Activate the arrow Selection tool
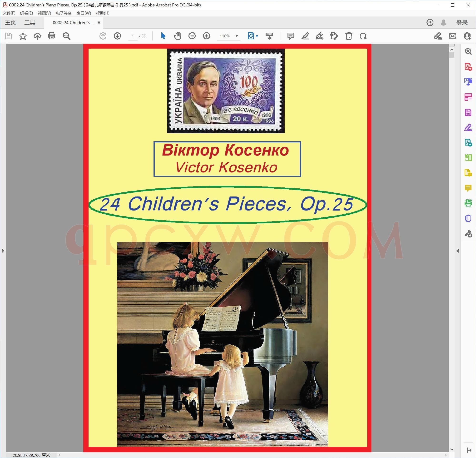The height and width of the screenshot is (458, 476). pyautogui.click(x=163, y=36)
